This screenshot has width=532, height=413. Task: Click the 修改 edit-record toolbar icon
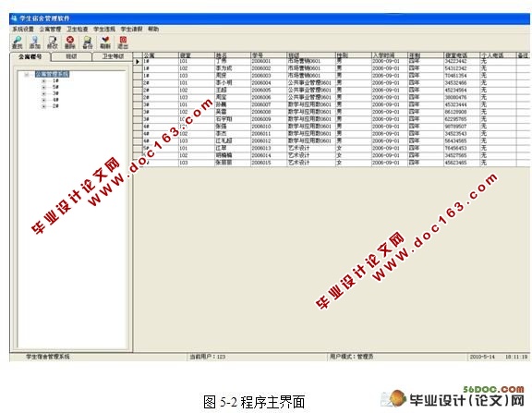coord(53,43)
